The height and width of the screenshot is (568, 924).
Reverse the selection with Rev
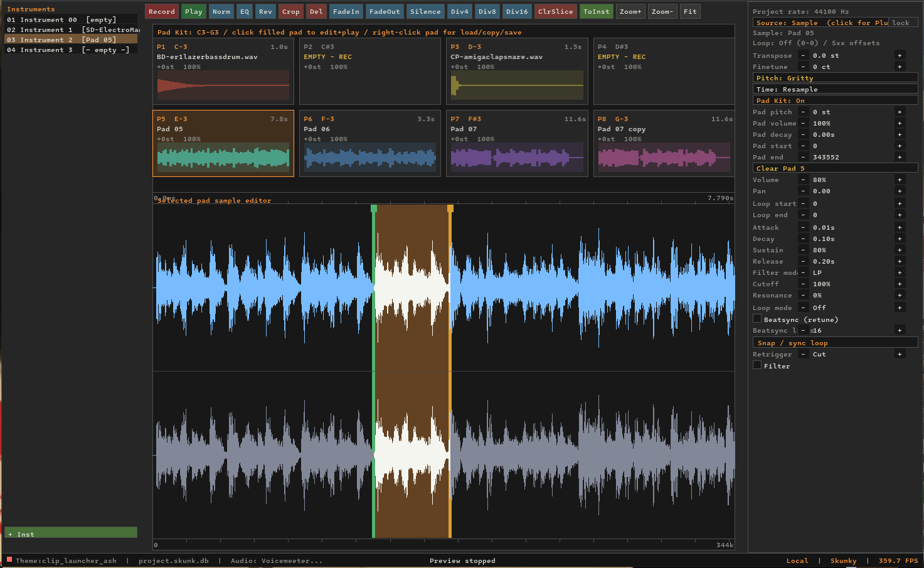[265, 11]
